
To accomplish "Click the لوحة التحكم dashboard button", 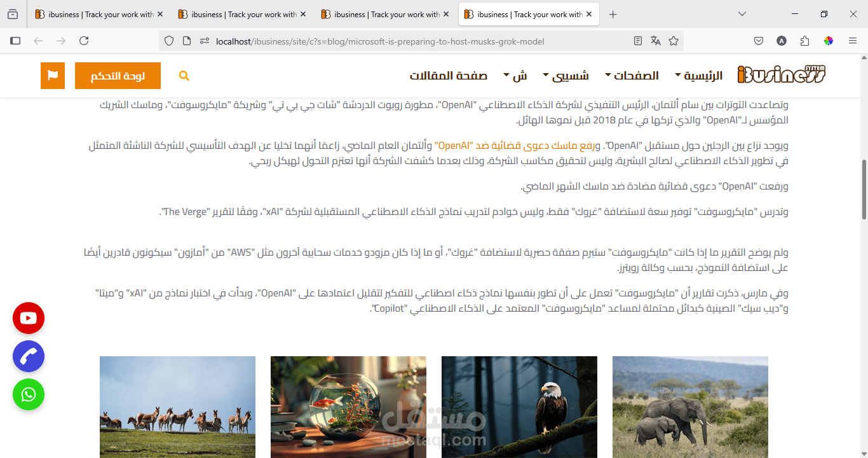I will (x=118, y=76).
